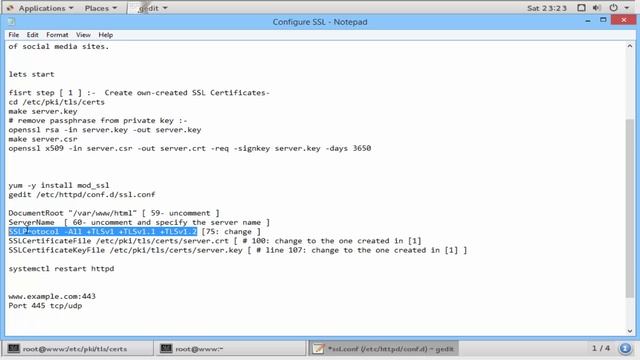This screenshot has width=640, height=360.
Task: Click the workspace switcher showing 1 / 4
Action: 601,348
